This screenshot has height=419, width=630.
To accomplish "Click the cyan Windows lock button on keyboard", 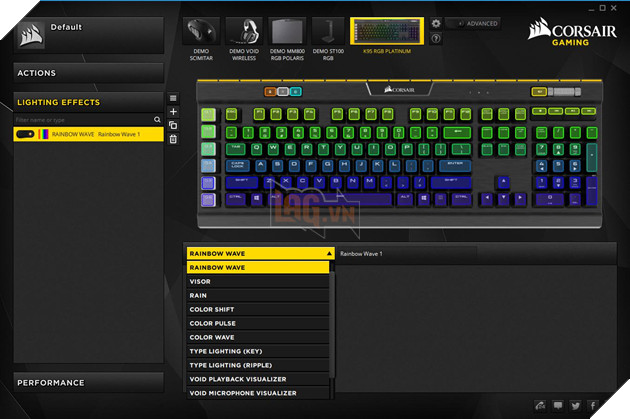I will [x=295, y=92].
